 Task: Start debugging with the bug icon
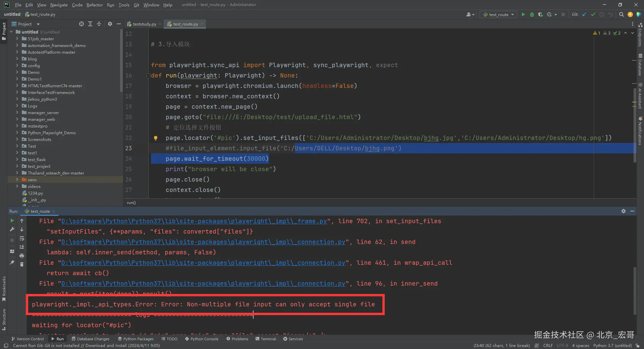532,14
